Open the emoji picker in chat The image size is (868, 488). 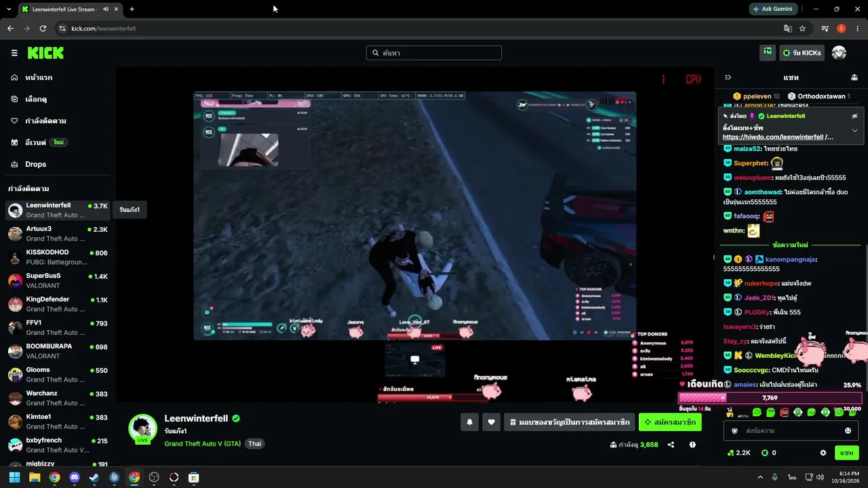[x=848, y=430]
